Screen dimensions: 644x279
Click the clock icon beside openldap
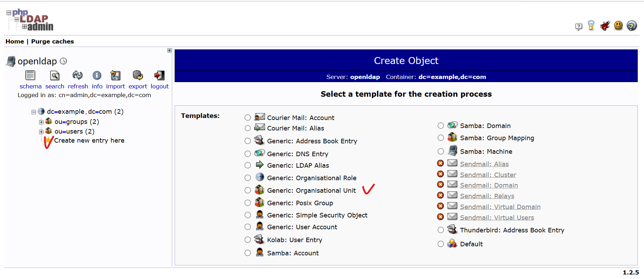click(x=63, y=61)
